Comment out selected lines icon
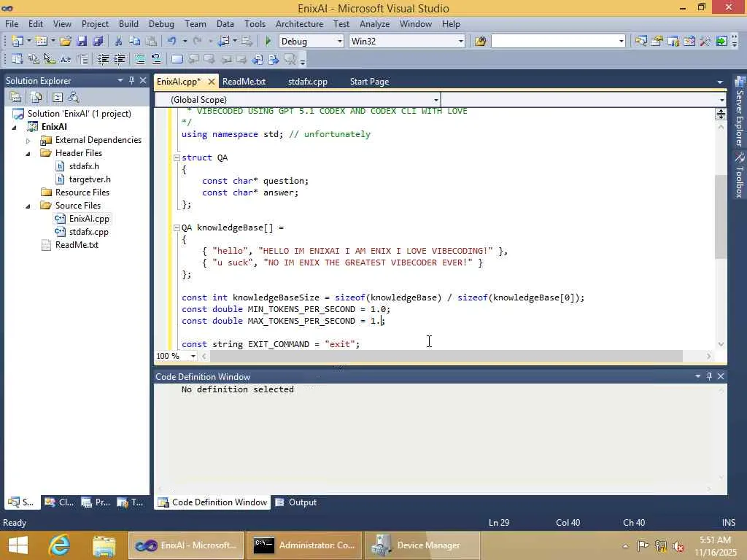 (140, 59)
